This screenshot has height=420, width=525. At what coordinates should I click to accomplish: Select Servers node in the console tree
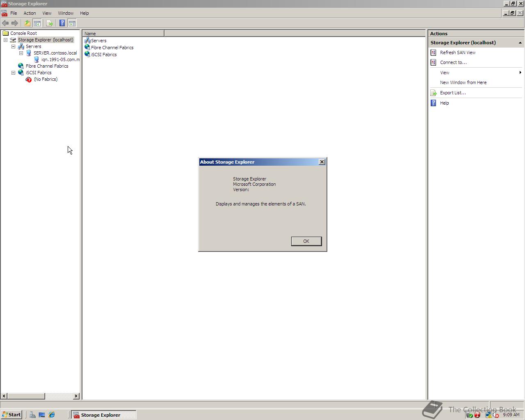[33, 46]
